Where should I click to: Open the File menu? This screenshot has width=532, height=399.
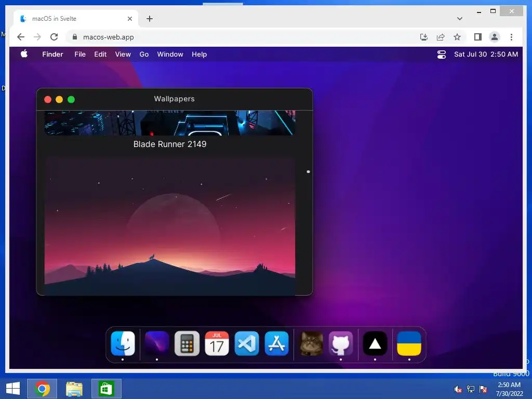click(80, 54)
